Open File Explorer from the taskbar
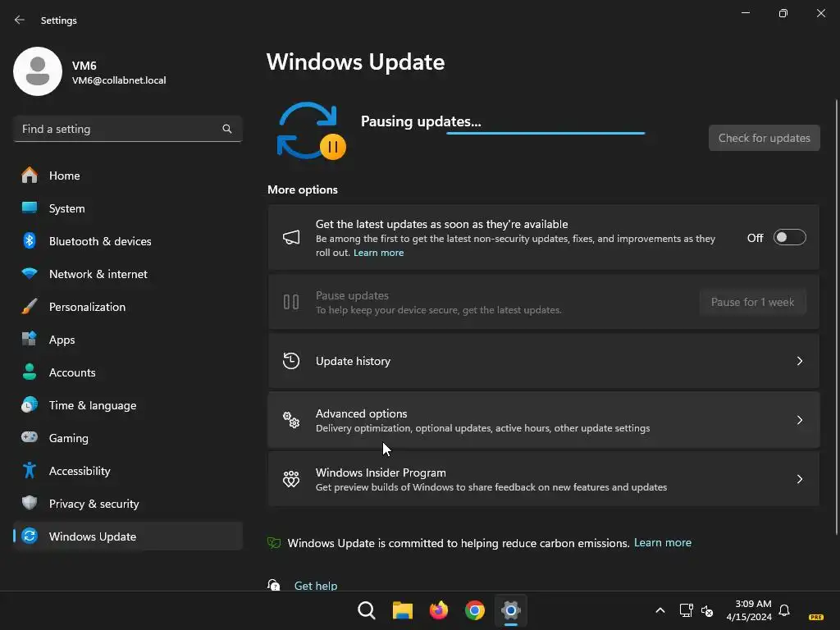The height and width of the screenshot is (630, 840). click(x=402, y=610)
